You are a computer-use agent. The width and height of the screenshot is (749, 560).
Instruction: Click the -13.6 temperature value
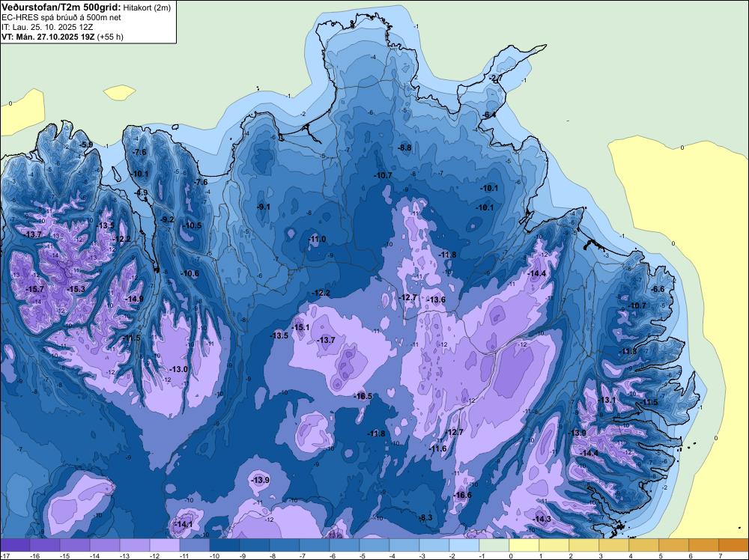(437, 299)
